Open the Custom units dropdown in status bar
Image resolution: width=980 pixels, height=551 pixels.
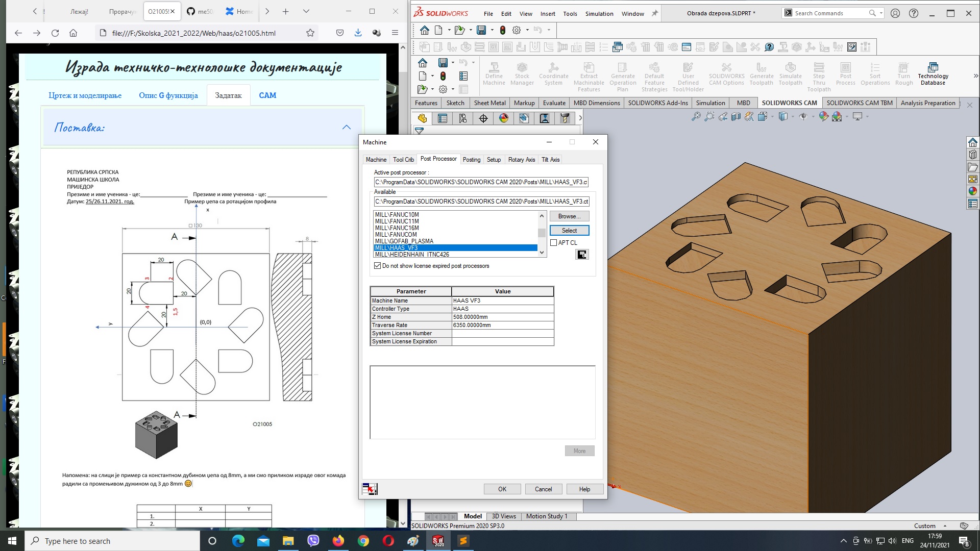click(x=945, y=526)
